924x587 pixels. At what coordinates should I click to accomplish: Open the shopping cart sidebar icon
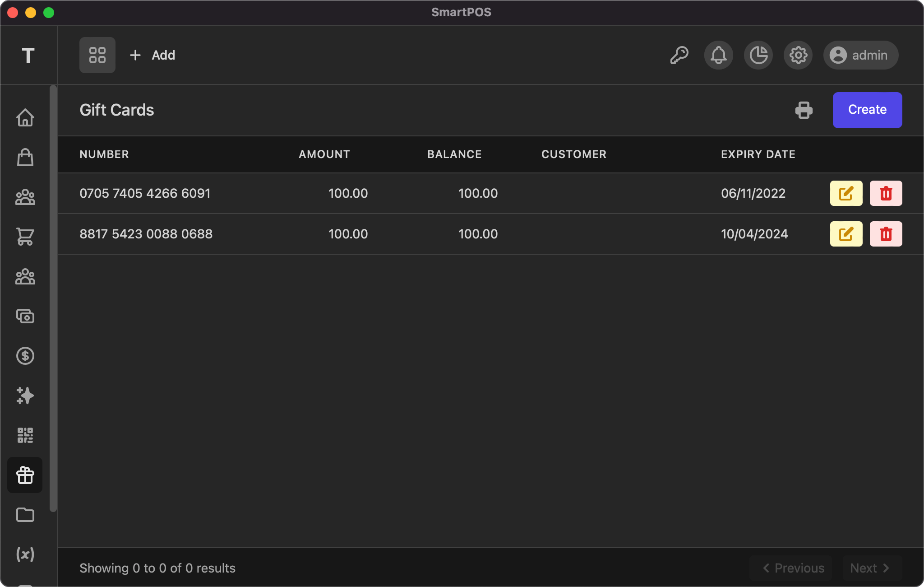point(25,237)
